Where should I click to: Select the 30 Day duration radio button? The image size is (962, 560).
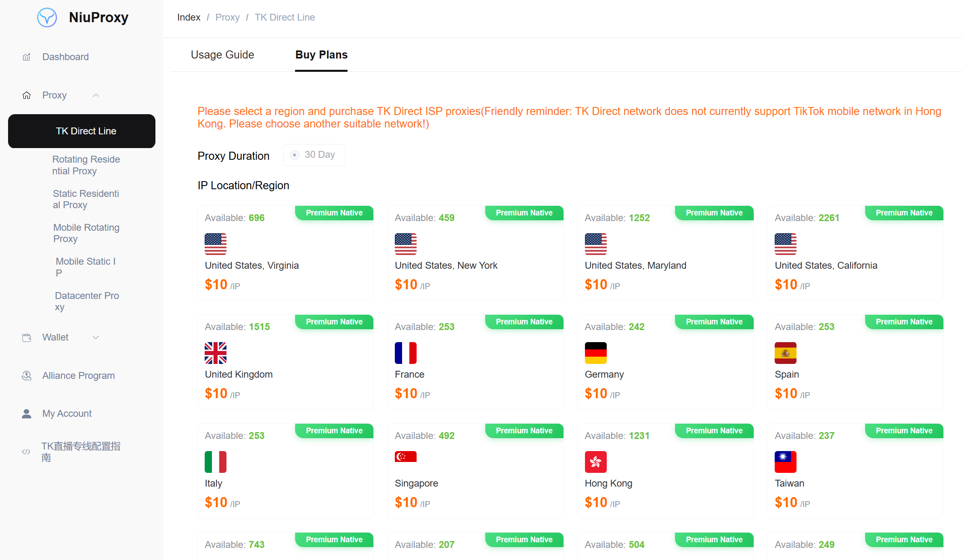point(295,155)
